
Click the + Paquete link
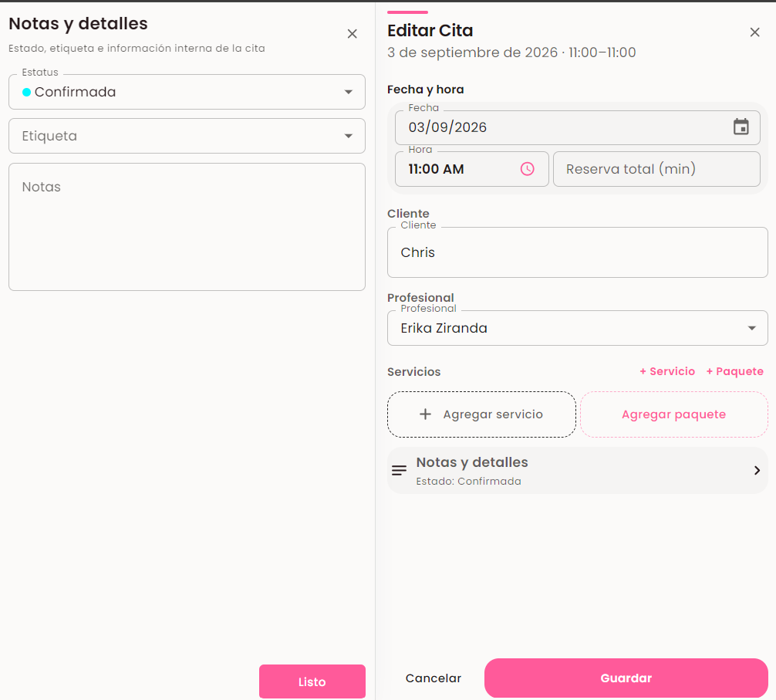coord(734,371)
